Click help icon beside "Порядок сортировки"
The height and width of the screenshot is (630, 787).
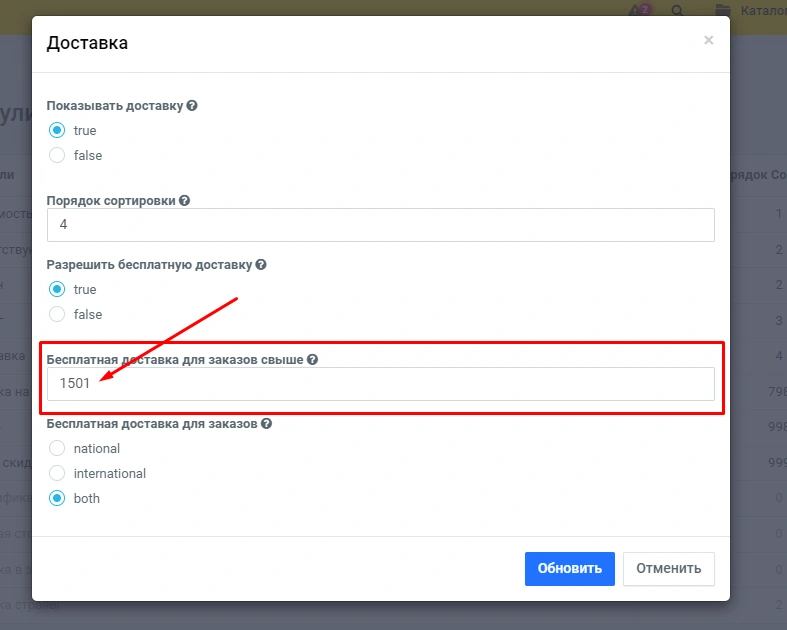(184, 200)
